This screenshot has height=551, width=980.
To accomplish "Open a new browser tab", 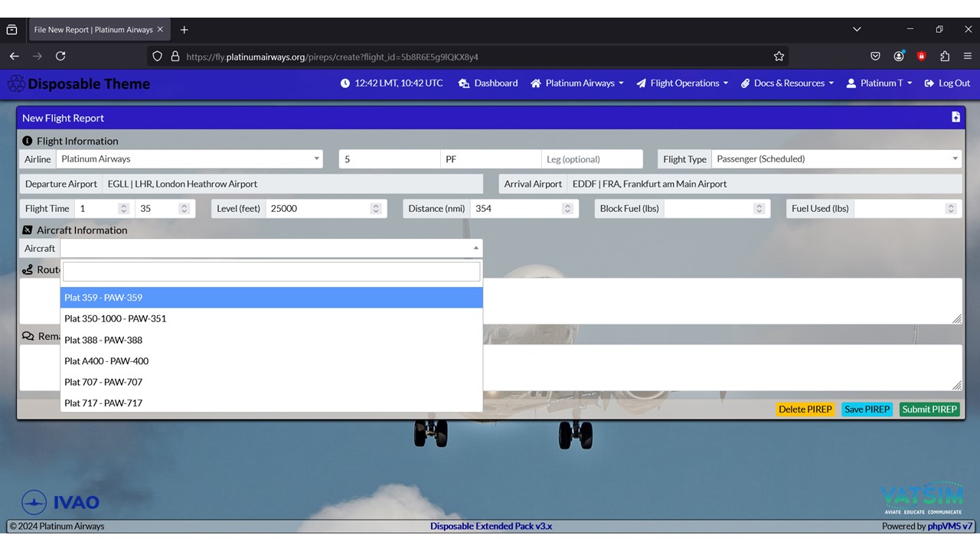I will click(184, 30).
